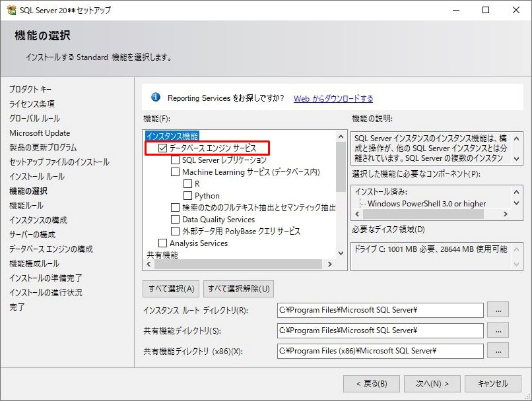Image resolution: width=532 pixels, height=401 pixels.
Task: Click the feature list scroll down arrow
Action: [x=341, y=253]
